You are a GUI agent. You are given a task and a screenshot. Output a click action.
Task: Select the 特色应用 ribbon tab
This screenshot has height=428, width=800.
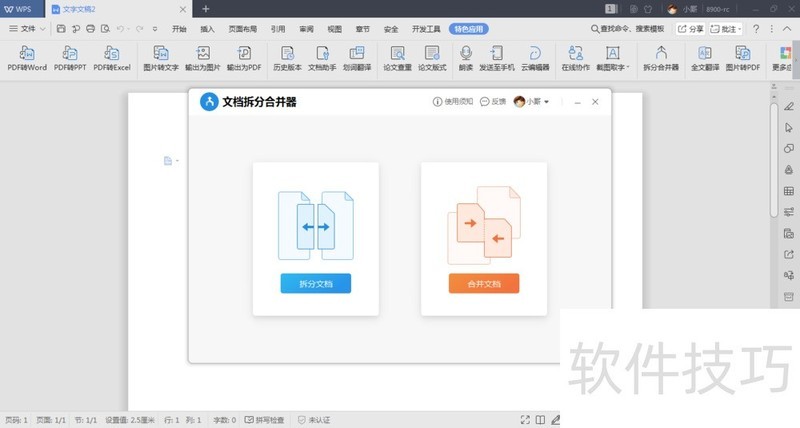coord(468,29)
